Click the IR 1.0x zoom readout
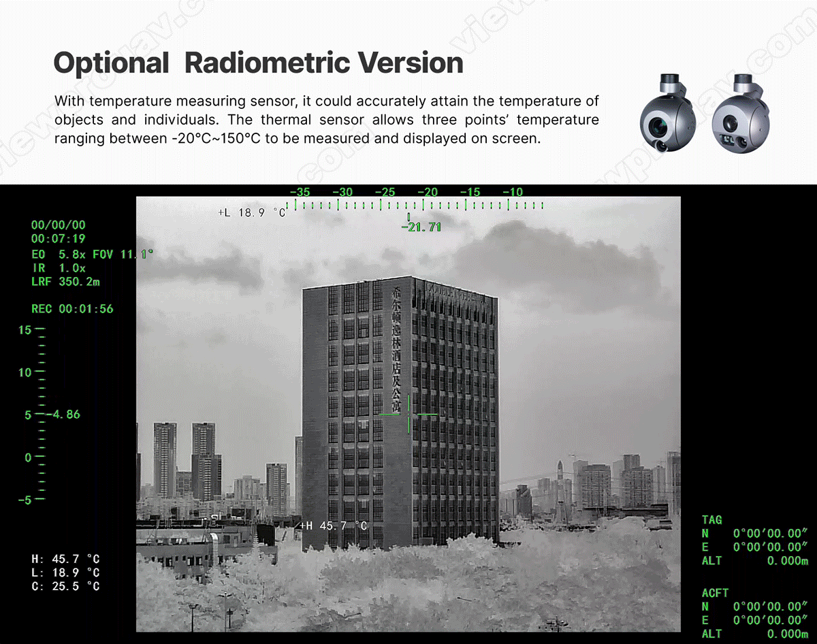817x644 pixels. [x=59, y=268]
